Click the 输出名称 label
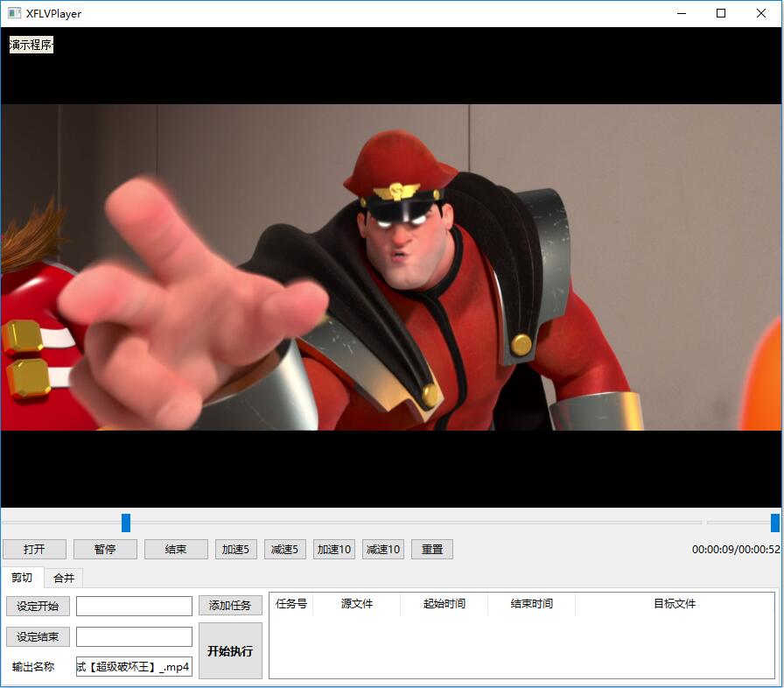Screen dimensions: 784x688 click(x=33, y=667)
